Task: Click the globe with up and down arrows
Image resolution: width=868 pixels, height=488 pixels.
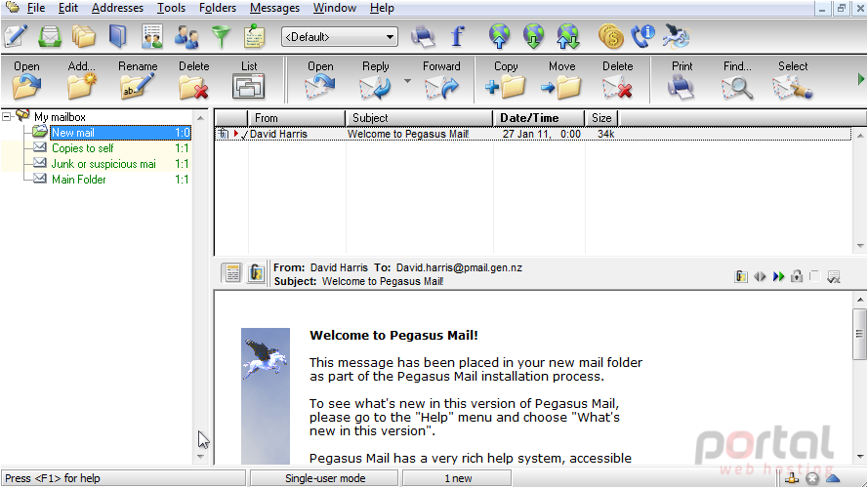Action: pos(568,36)
